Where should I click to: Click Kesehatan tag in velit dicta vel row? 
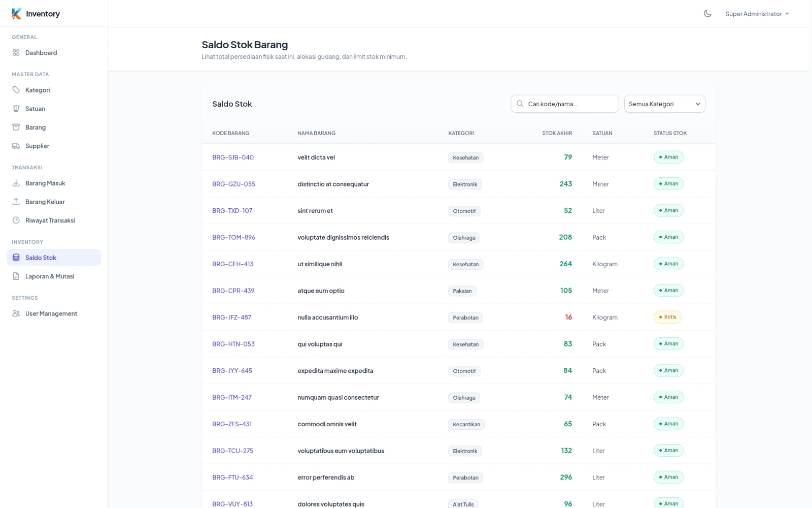tap(465, 158)
